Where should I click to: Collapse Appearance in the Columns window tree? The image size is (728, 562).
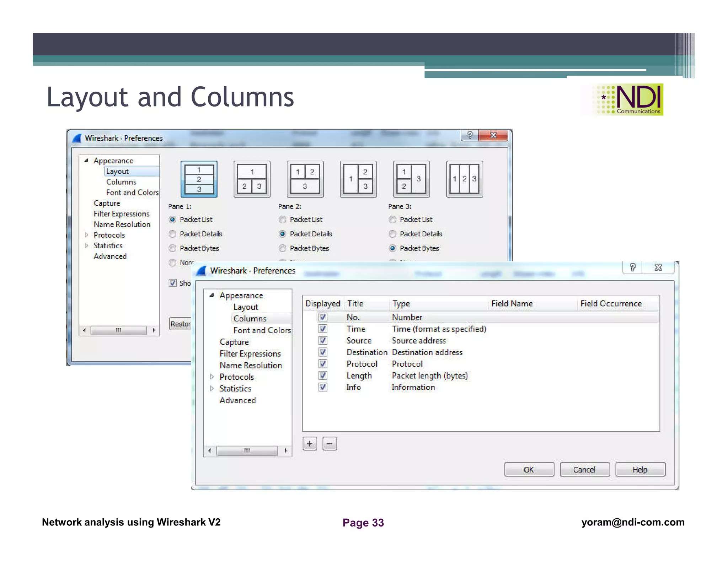click(x=212, y=295)
